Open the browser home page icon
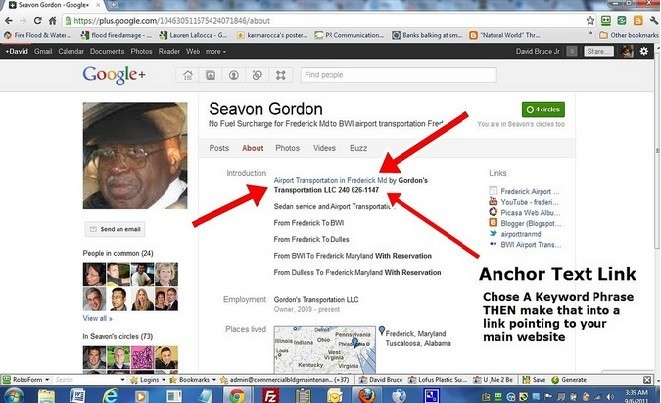Image resolution: width=661 pixels, height=403 pixels. click(x=52, y=21)
